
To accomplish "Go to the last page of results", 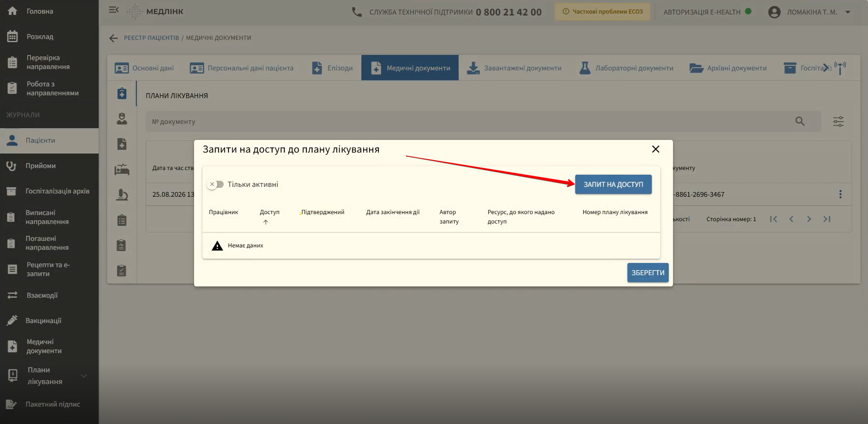I will coord(827,219).
